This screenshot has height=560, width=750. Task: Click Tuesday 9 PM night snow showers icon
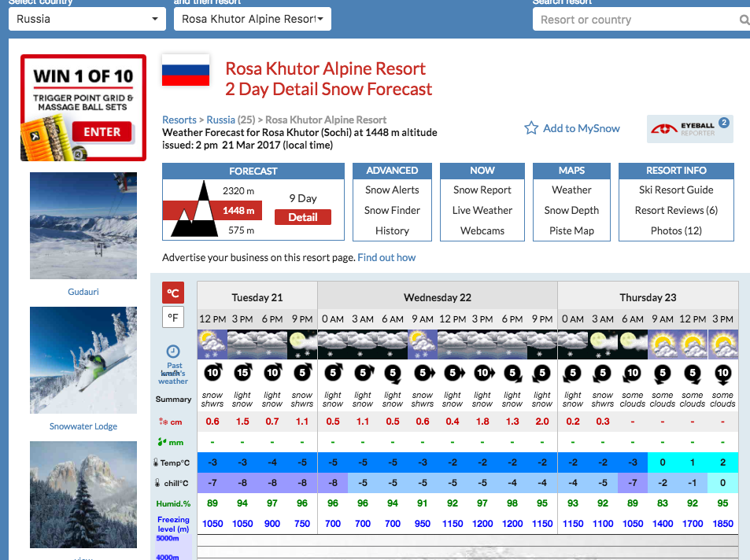point(302,344)
